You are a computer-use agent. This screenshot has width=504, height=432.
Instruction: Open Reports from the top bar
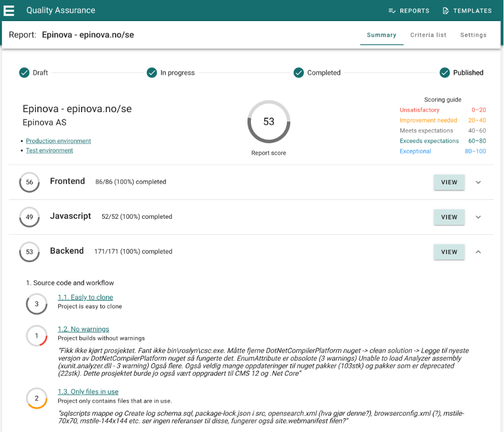click(409, 11)
